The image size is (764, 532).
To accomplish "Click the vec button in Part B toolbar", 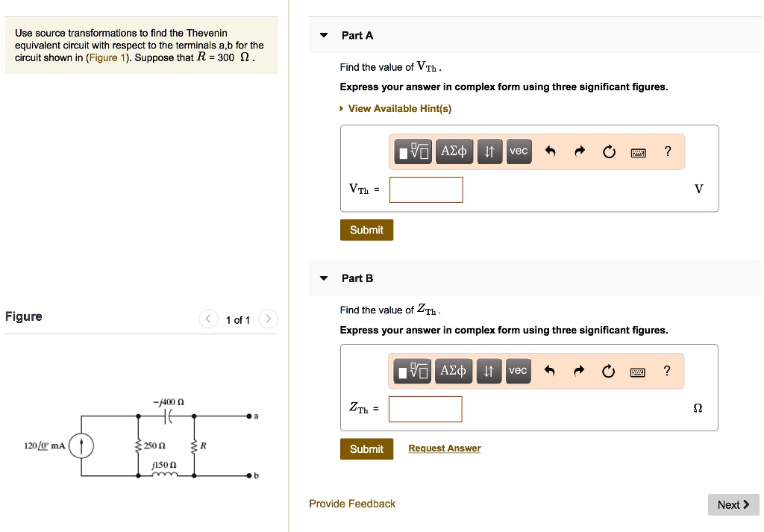I will click(x=518, y=372).
